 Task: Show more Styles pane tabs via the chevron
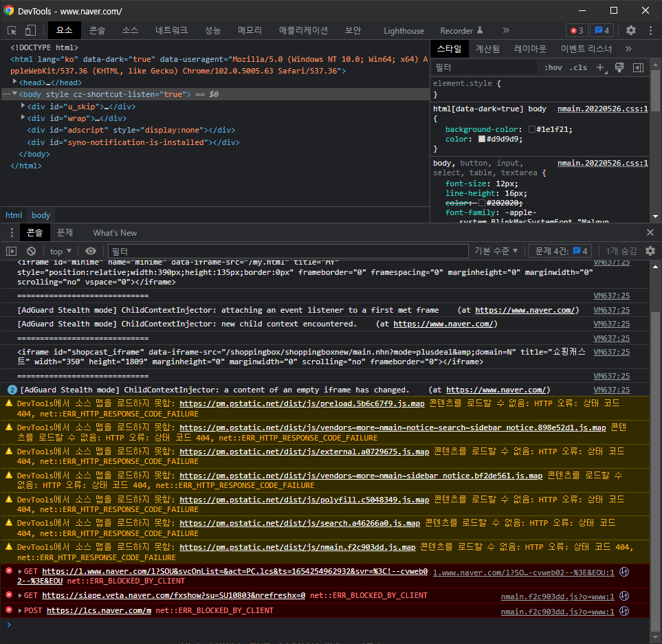628,49
